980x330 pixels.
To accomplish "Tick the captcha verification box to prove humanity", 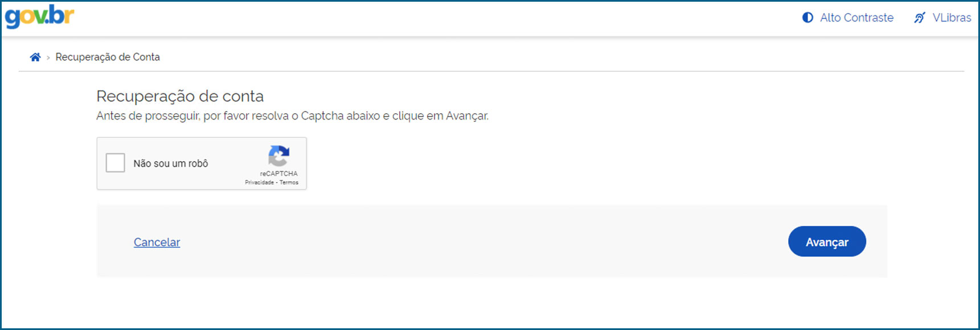I will point(116,163).
